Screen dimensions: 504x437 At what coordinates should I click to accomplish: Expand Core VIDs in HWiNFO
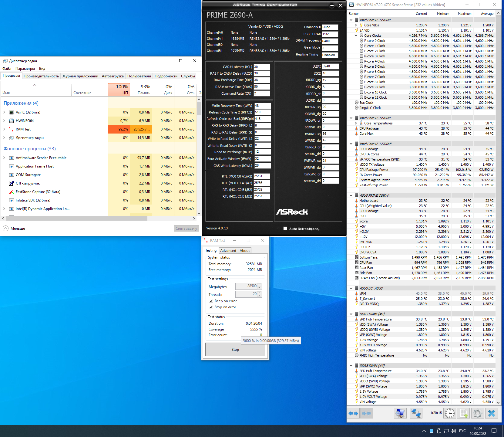pos(356,25)
